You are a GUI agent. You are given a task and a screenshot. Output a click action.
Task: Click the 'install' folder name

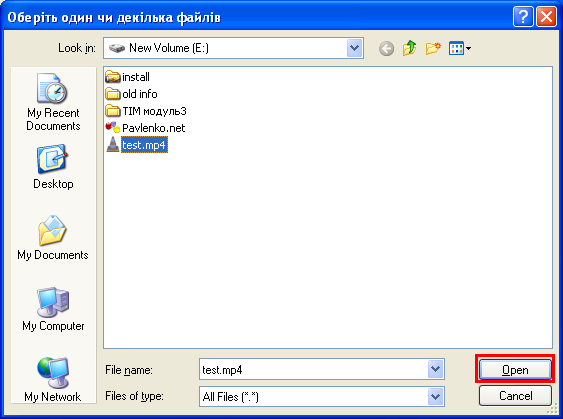point(136,77)
